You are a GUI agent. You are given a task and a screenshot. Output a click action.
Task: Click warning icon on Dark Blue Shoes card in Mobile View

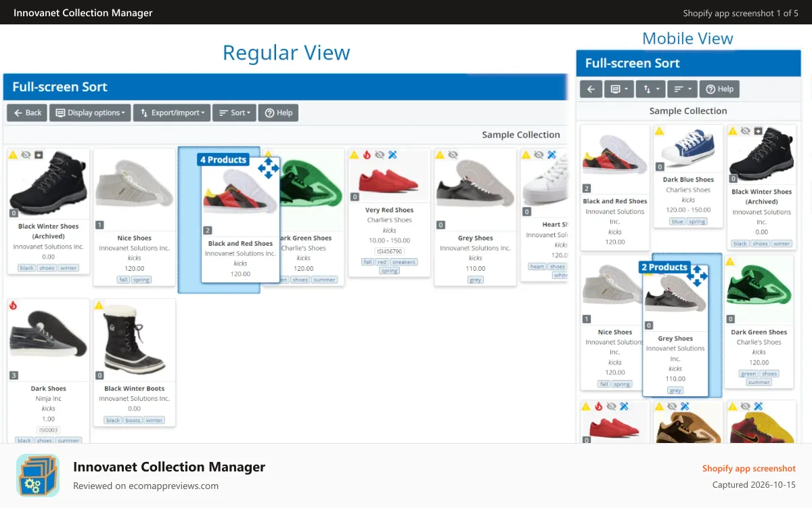[659, 131]
